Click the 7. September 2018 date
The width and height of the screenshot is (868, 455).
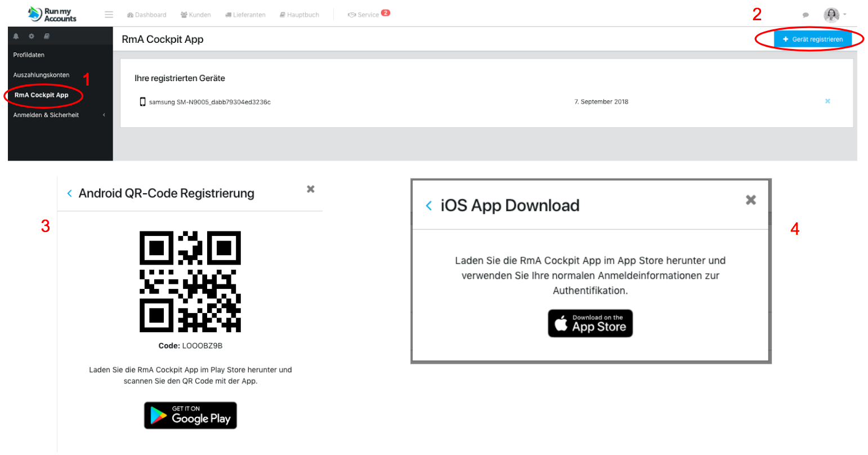click(x=601, y=102)
